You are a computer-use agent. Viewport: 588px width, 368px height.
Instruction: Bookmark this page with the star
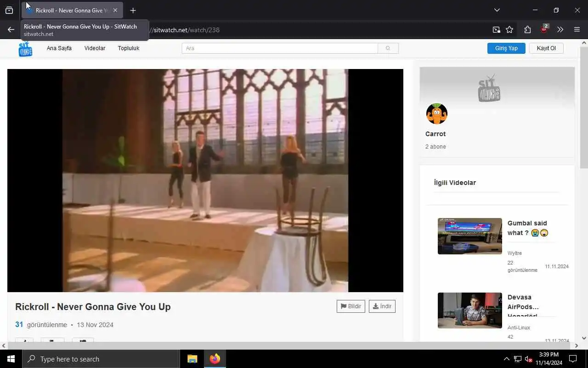pos(509,29)
